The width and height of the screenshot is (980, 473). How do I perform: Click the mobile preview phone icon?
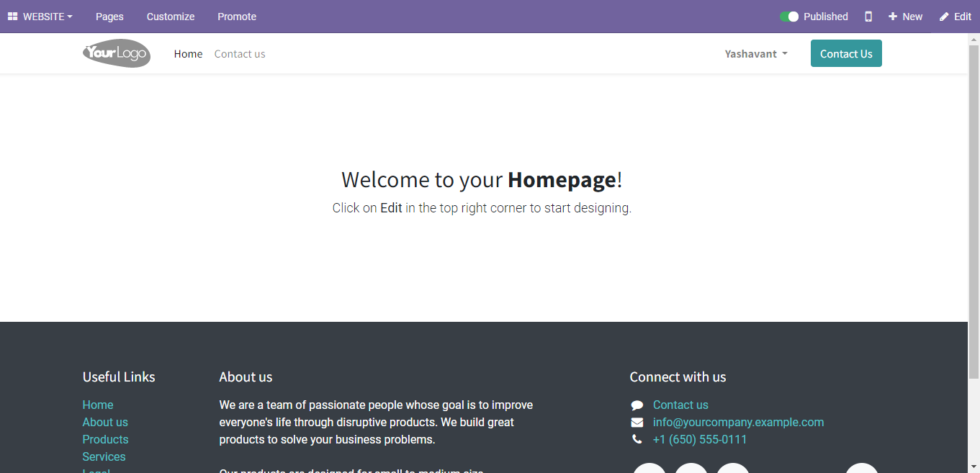(868, 17)
